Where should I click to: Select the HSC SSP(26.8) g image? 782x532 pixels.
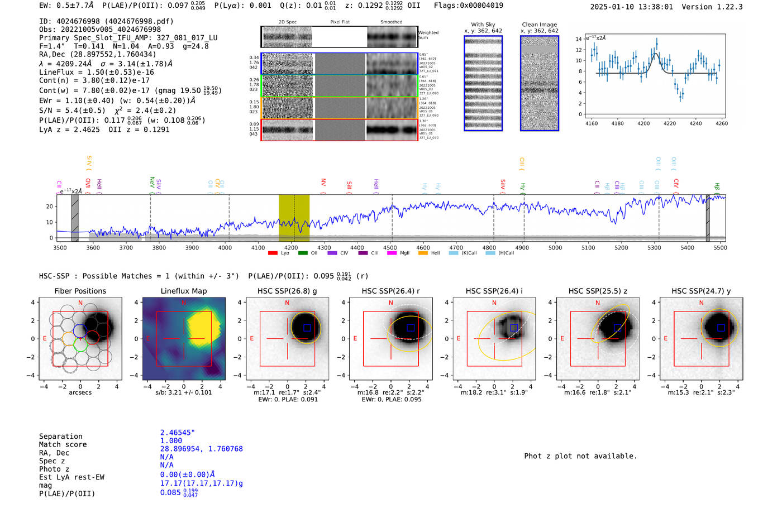pos(287,338)
